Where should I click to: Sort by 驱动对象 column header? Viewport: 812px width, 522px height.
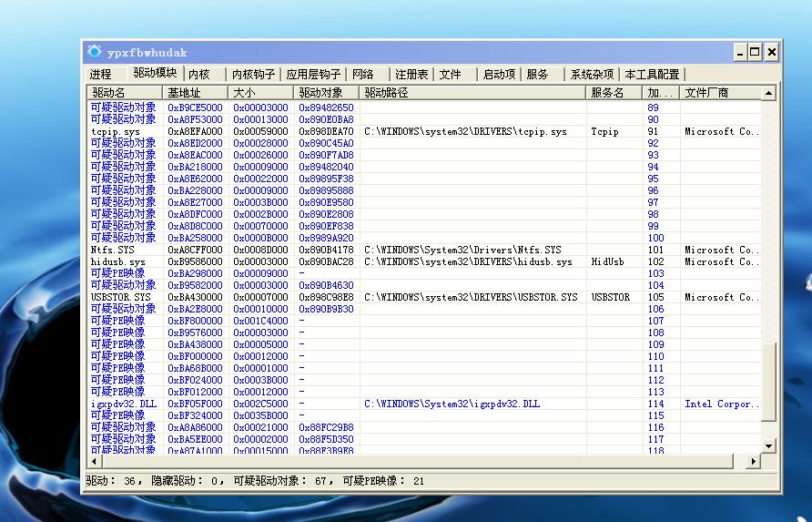click(326, 93)
